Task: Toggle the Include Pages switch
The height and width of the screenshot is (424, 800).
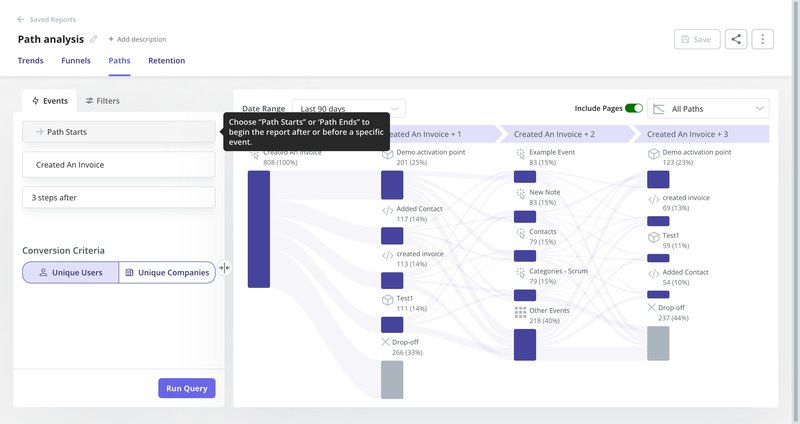Action: pos(633,108)
